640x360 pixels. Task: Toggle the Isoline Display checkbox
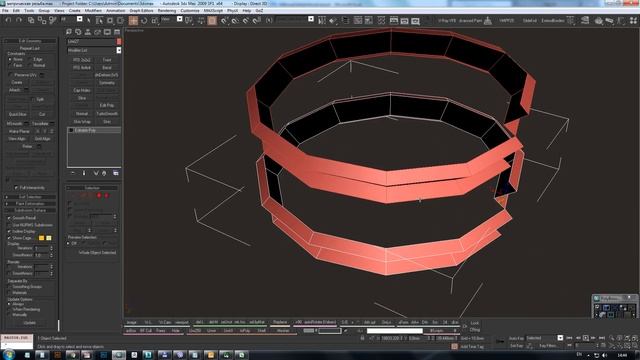coord(9,231)
